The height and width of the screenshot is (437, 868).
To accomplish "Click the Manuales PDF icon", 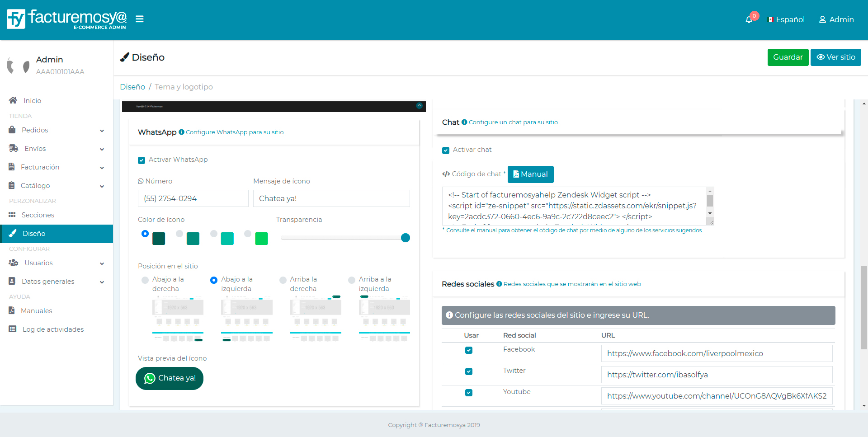I will point(12,310).
